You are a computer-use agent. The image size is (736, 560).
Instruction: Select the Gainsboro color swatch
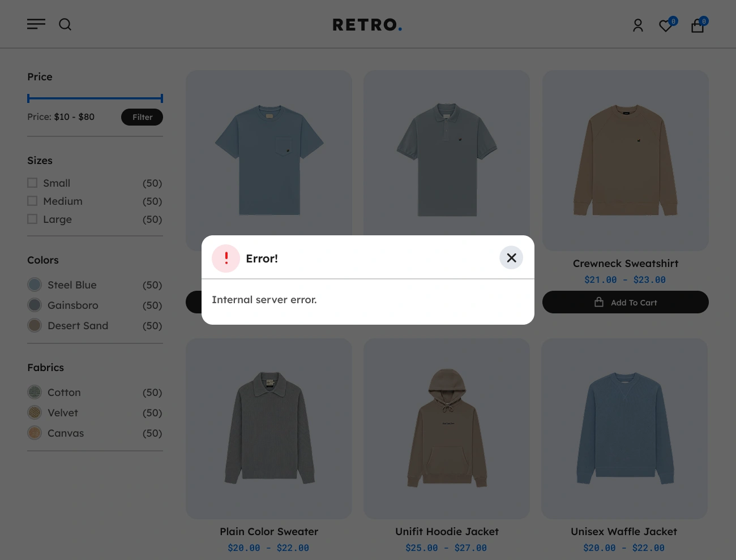[35, 305]
